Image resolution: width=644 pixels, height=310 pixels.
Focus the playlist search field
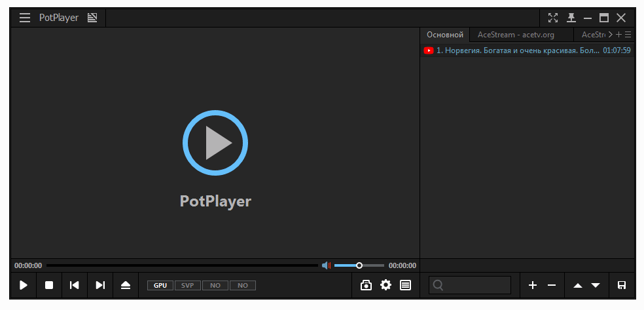coord(470,285)
